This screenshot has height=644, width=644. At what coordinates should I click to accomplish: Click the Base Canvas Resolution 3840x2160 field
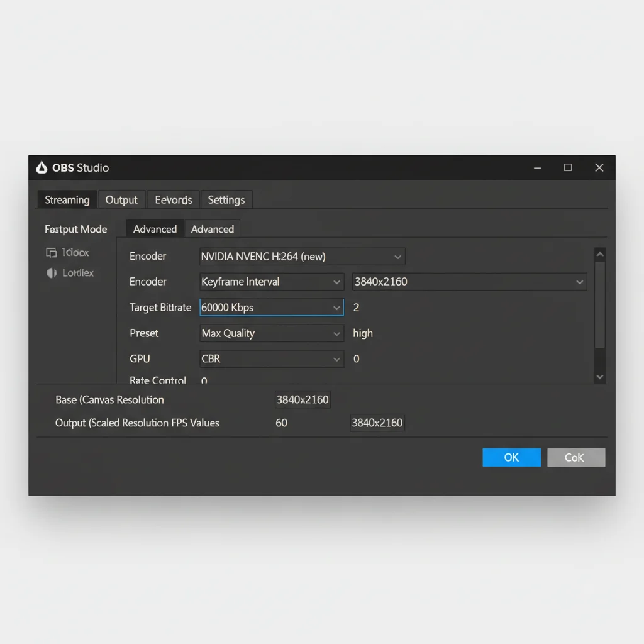(x=303, y=399)
